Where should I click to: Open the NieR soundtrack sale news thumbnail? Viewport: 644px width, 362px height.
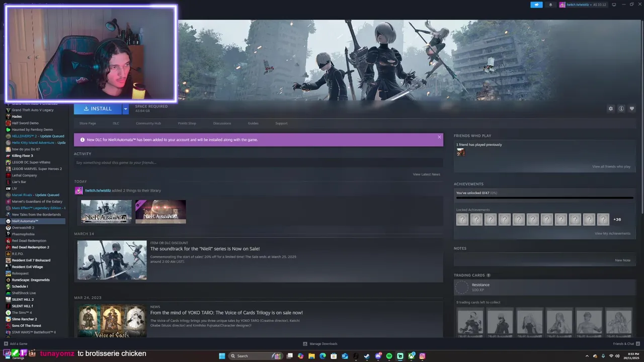pyautogui.click(x=112, y=260)
